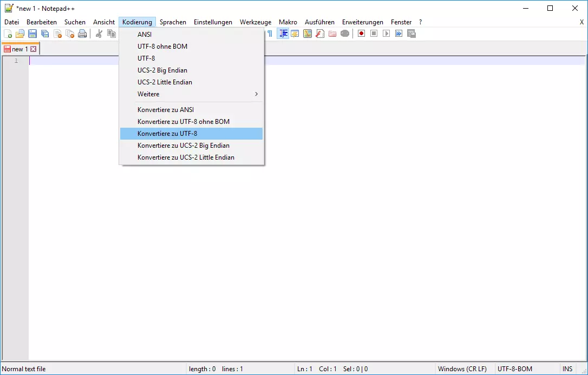Start macro recording with the red record icon

[361, 34]
